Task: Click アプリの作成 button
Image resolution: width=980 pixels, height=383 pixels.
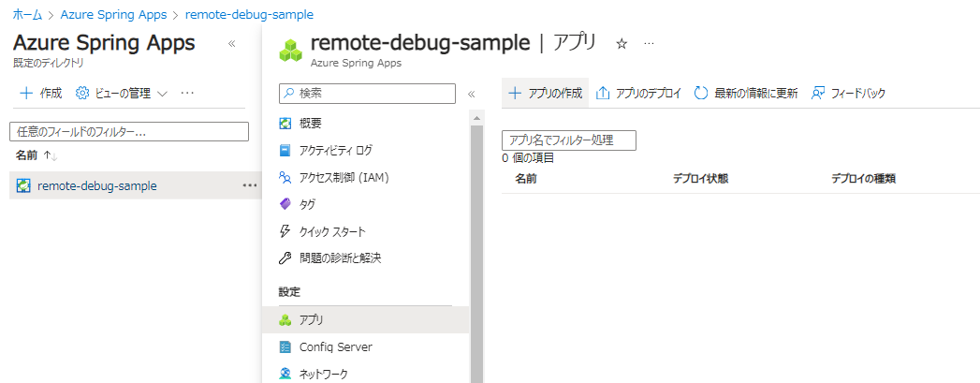Action: (546, 93)
